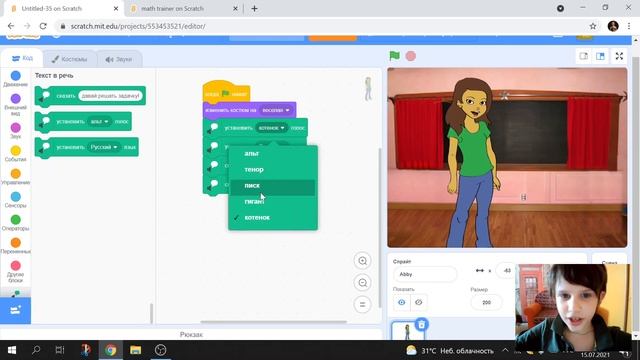Show the sprite with eye icon
This screenshot has width=640, height=360.
pos(402,302)
